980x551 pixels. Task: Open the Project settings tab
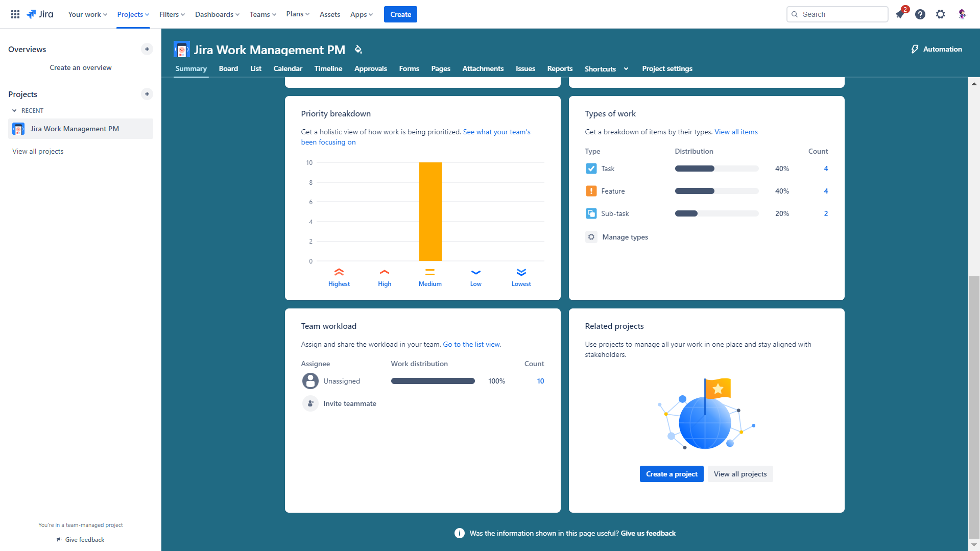point(667,68)
